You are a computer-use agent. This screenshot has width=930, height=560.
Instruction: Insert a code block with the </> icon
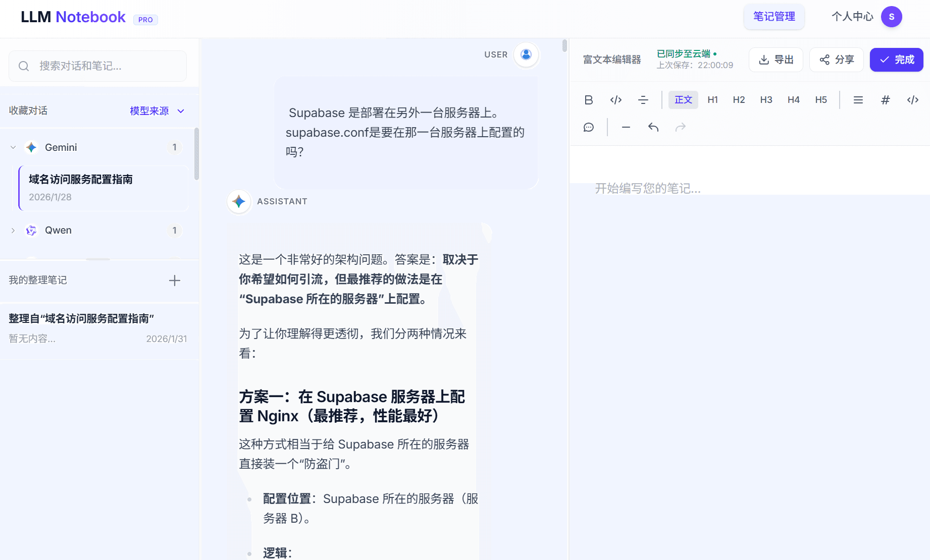912,99
